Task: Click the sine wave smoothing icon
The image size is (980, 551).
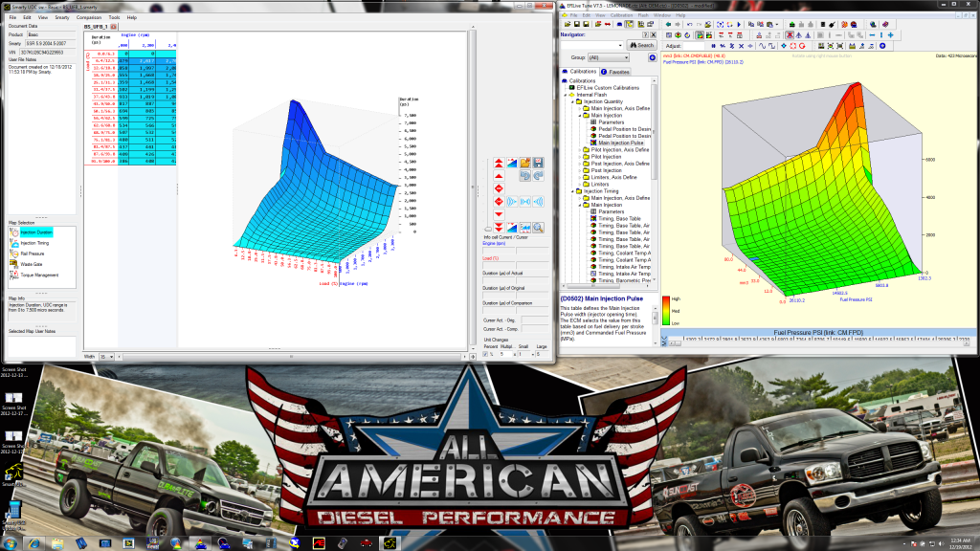Action: coord(763,46)
